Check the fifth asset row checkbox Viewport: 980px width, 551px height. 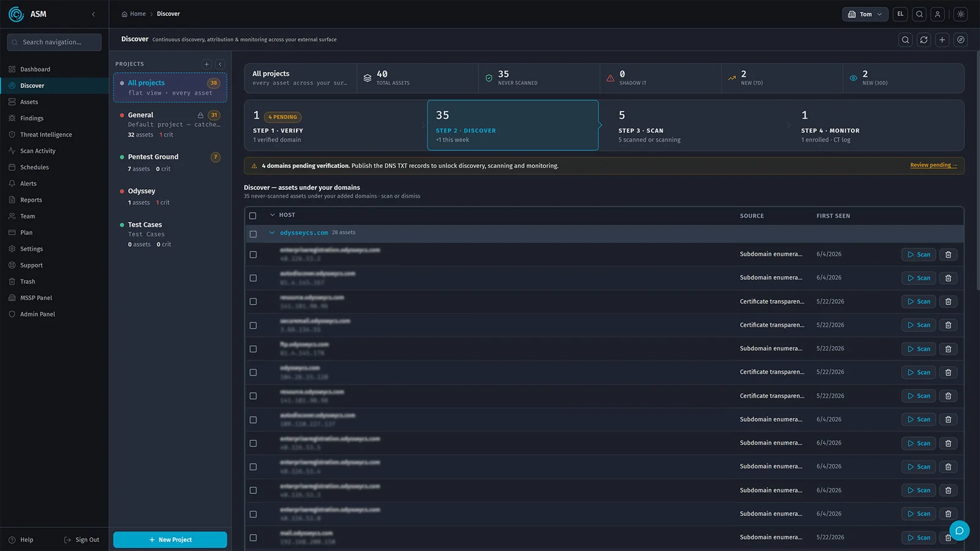pyautogui.click(x=253, y=349)
